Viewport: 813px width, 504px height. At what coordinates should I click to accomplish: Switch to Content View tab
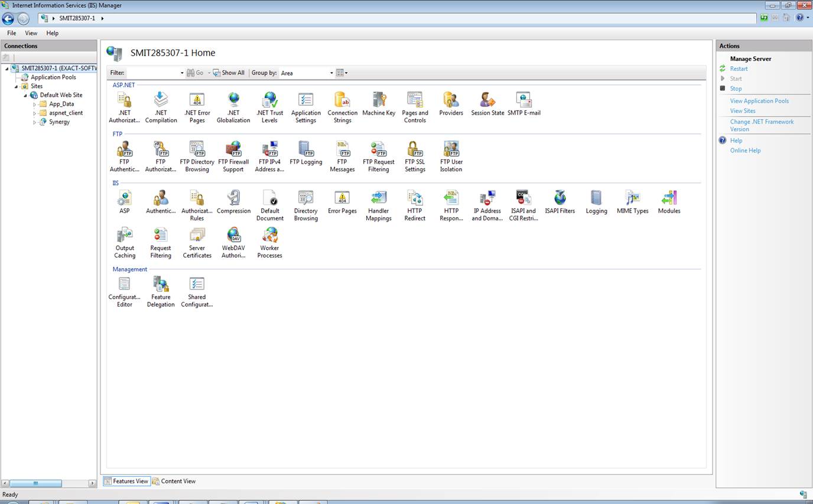tap(174, 481)
